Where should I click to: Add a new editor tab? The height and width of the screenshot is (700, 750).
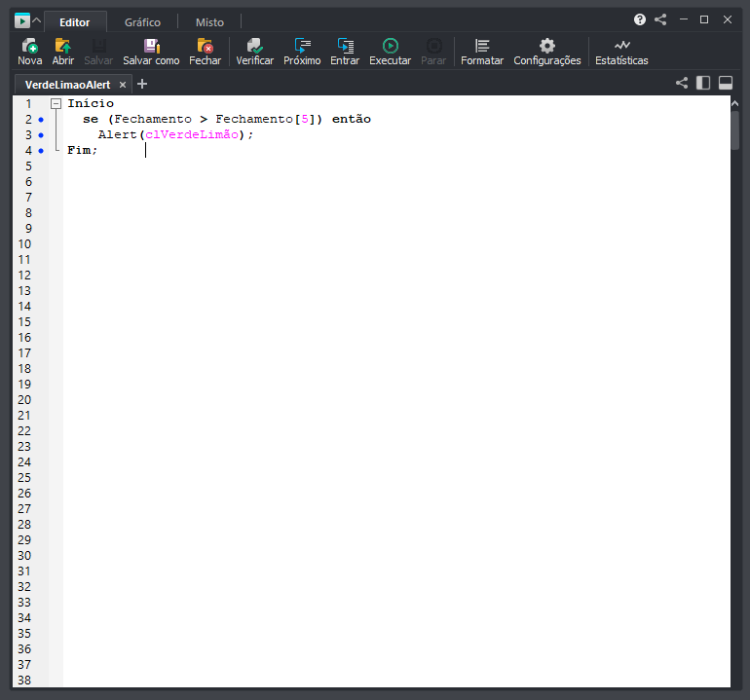(142, 84)
